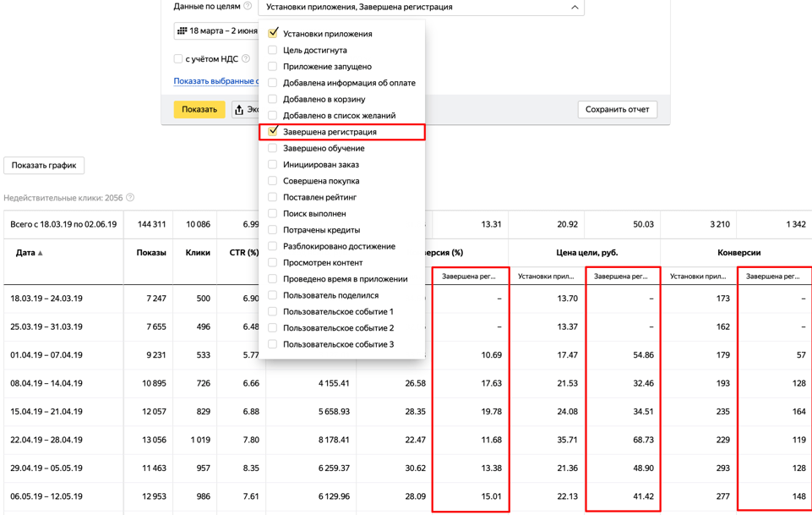Collapse goals dropdown using chevron arrow
Screen dimensions: 812x515
coord(575,8)
